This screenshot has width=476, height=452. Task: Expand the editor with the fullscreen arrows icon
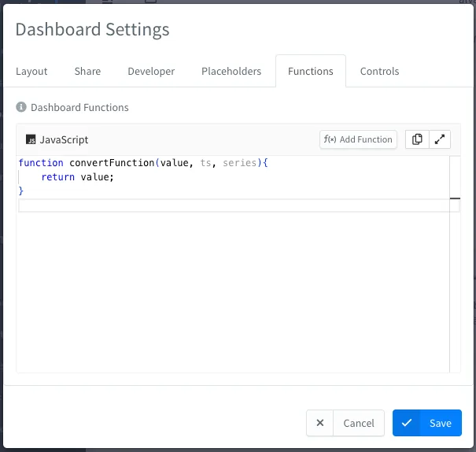pos(440,139)
